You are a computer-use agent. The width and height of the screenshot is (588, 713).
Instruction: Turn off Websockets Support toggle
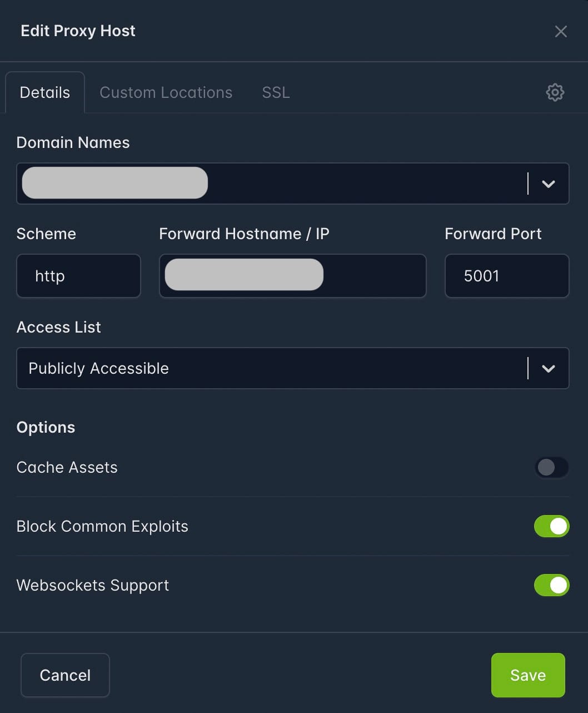click(551, 585)
